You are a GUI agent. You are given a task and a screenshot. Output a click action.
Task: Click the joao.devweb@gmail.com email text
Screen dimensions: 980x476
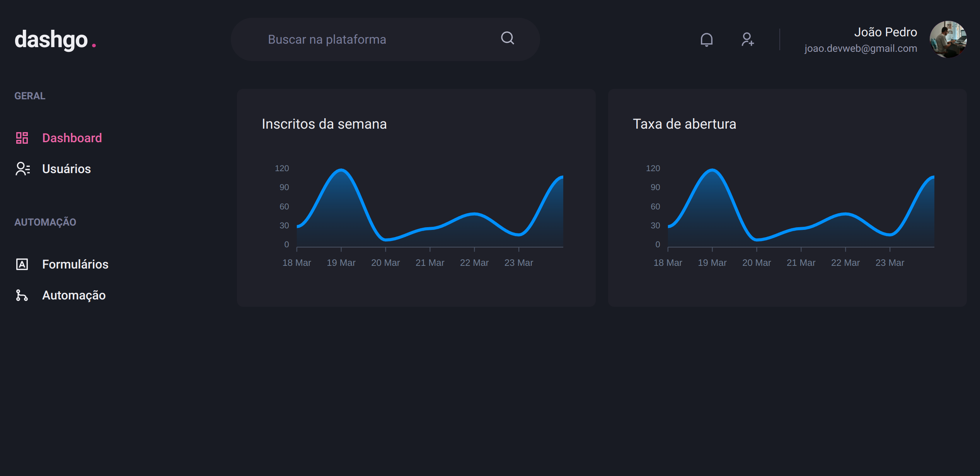point(861,49)
